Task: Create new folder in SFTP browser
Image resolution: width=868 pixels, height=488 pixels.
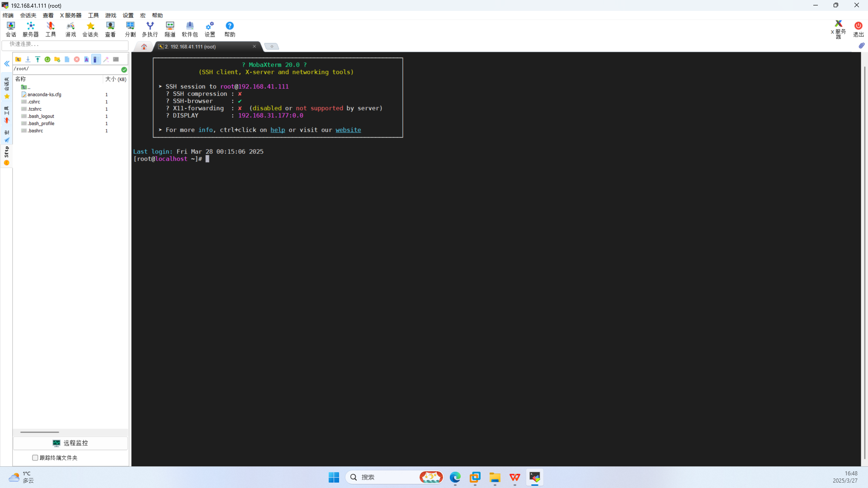Action: [x=57, y=59]
